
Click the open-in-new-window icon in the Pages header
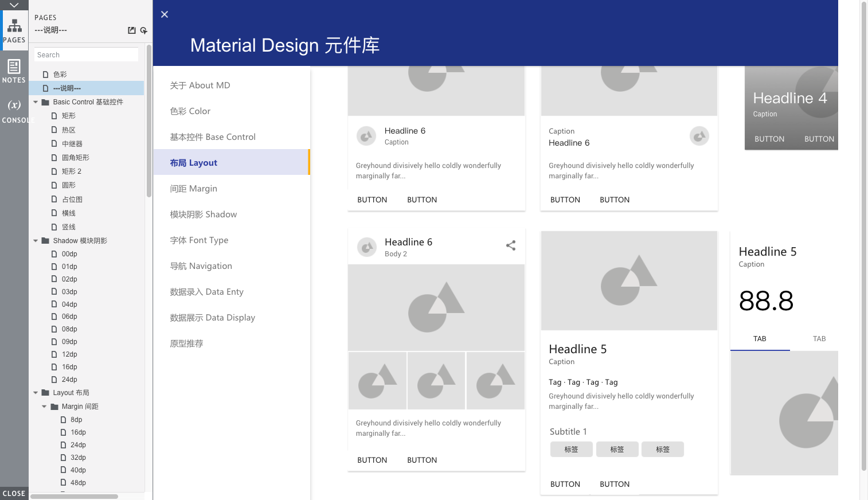[132, 30]
